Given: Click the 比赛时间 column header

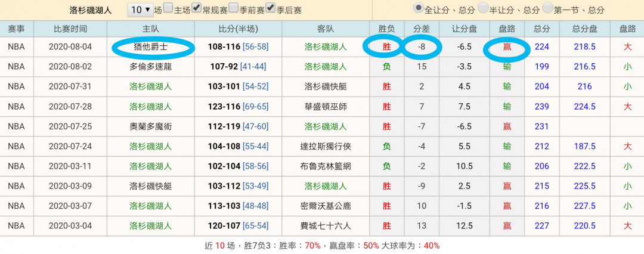Looking at the screenshot, I should point(70,29).
